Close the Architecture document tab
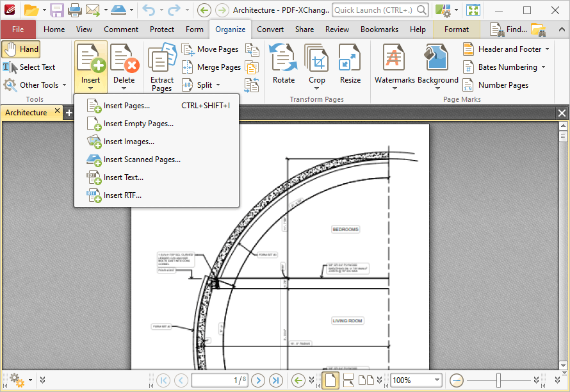The width and height of the screenshot is (570, 392). tap(57, 111)
